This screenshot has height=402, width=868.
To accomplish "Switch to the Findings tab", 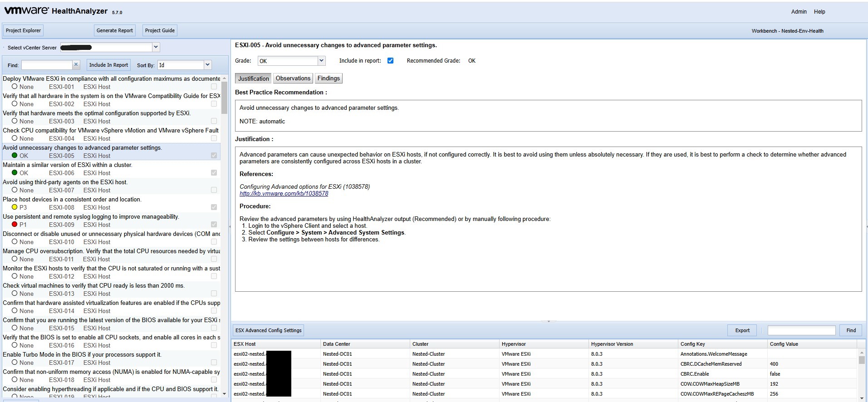I will point(329,78).
